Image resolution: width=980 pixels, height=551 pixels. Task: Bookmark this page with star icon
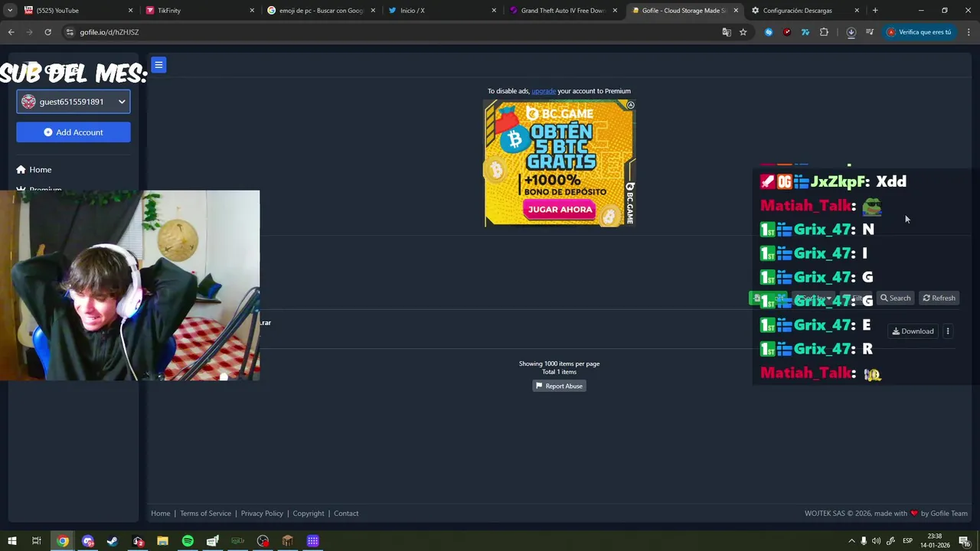point(743,32)
